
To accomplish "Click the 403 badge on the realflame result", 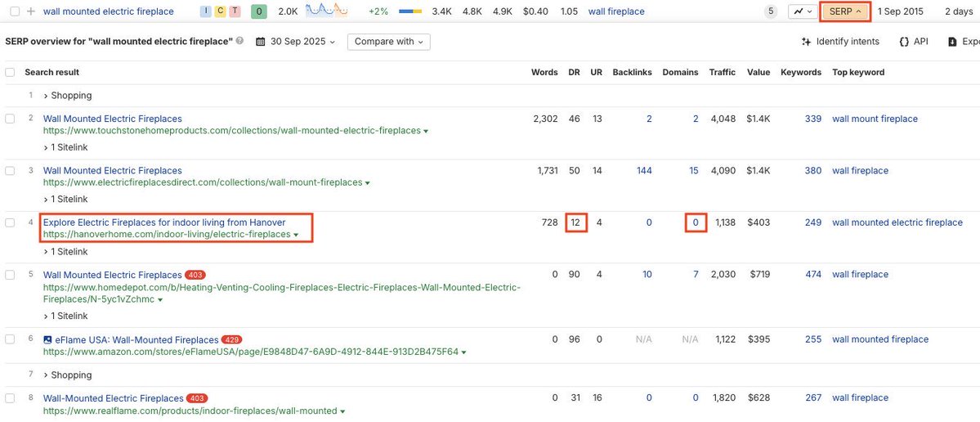I will (197, 398).
